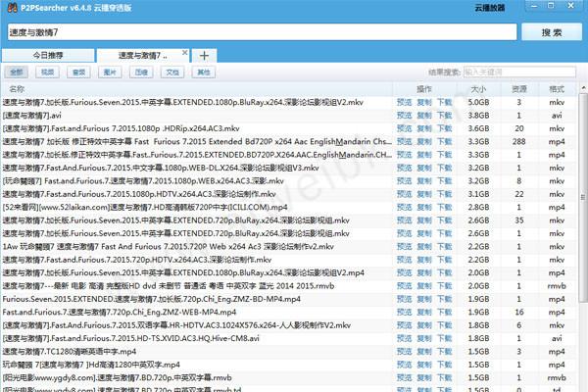Select row Fast.and.Furious.7.速度与激情7.720p.Chi_Eng.ZMZ-WEB-MP4.mp4

coord(289,312)
